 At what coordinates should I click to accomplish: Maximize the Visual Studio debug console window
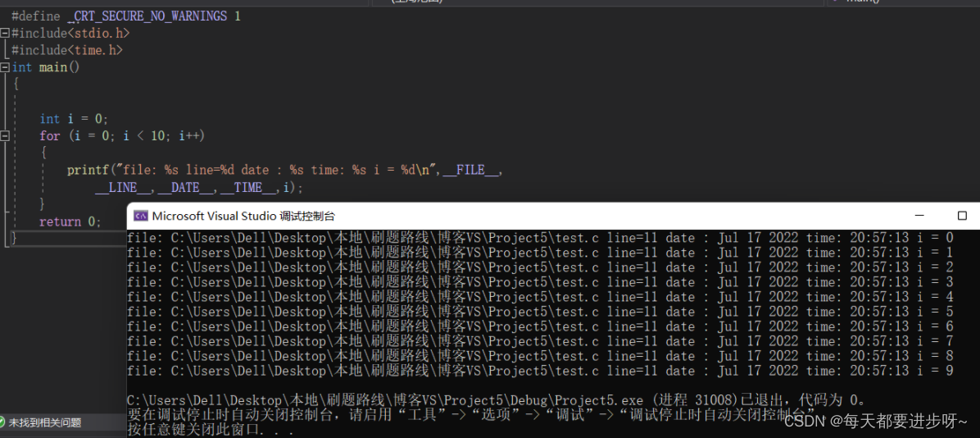[962, 216]
